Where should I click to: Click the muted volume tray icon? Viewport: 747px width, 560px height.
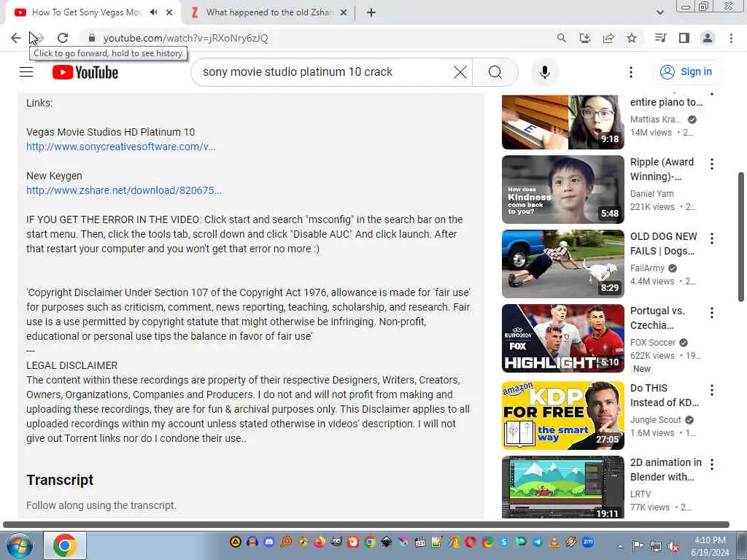tap(673, 546)
